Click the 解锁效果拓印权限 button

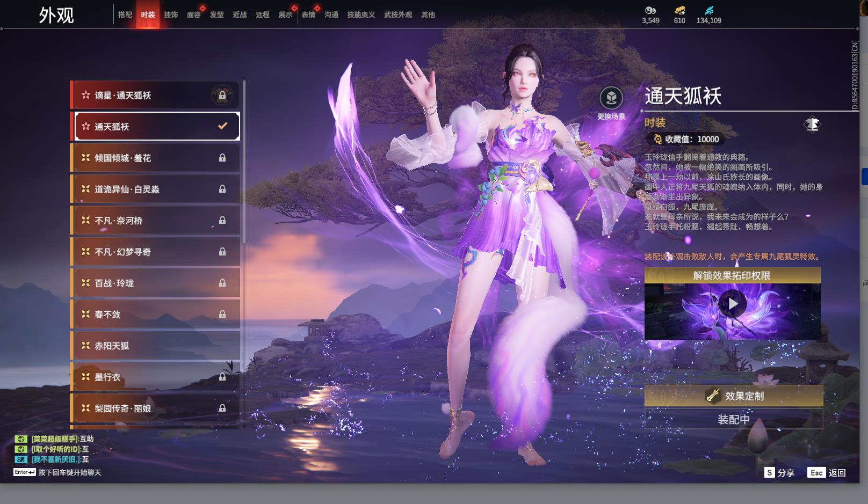732,275
